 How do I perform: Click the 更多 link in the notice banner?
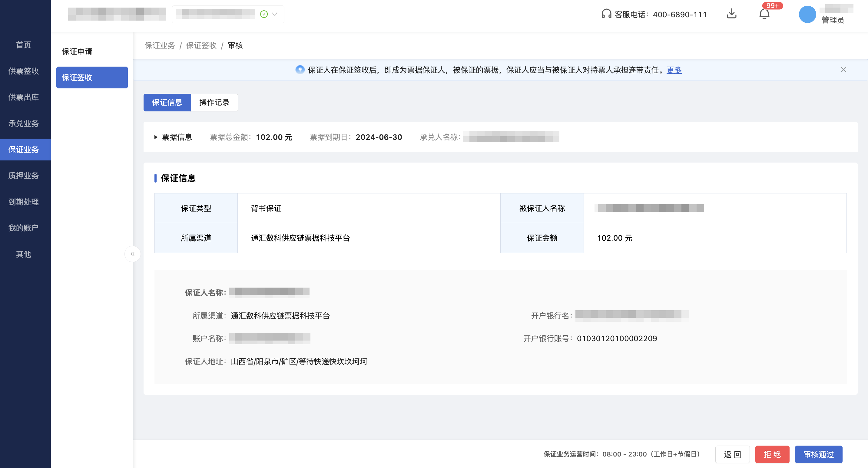[674, 70]
